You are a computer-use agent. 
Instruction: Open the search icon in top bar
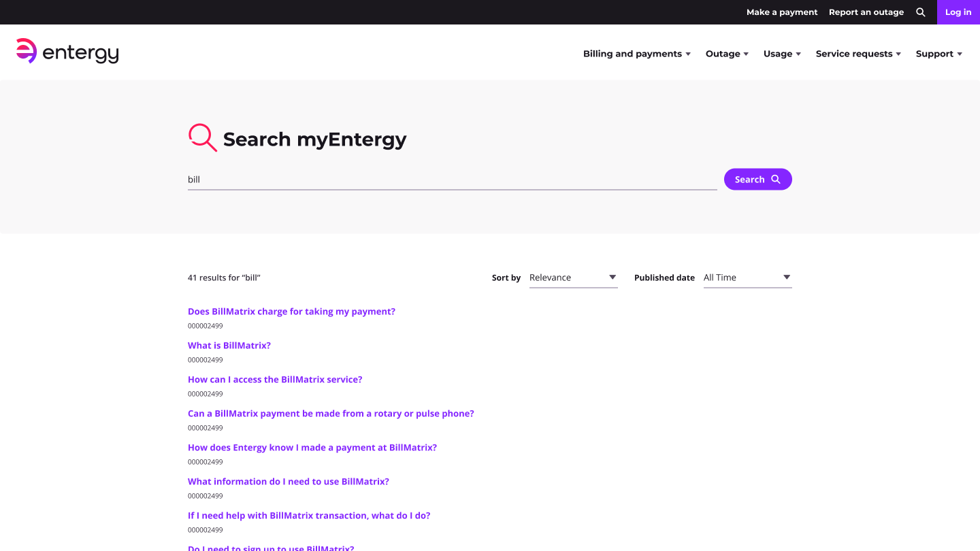tap(921, 12)
